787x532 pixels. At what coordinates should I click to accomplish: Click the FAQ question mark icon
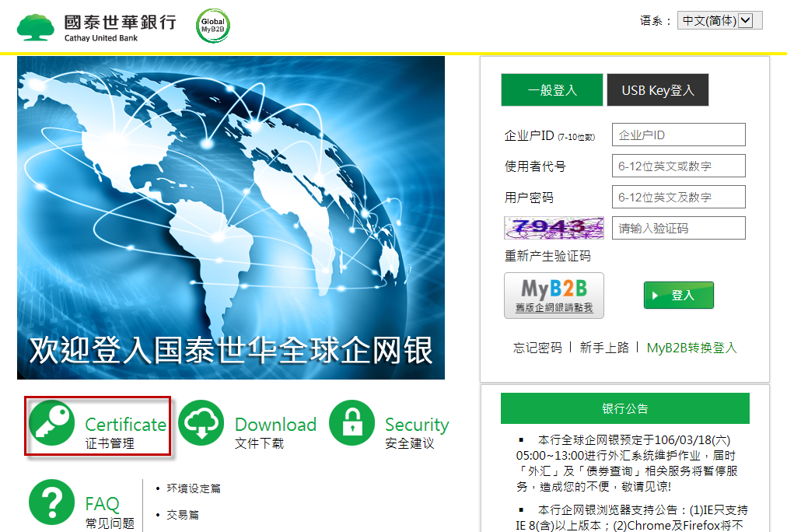[51, 502]
